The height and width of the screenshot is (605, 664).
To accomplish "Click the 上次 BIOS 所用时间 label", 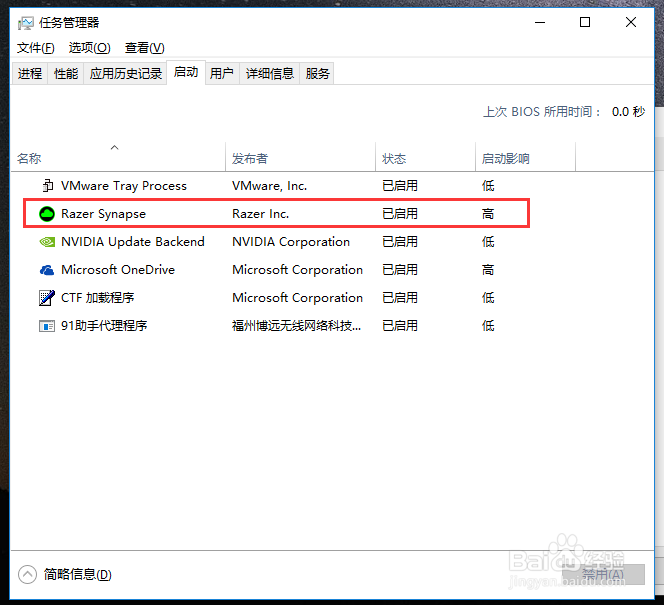I will pos(542,112).
